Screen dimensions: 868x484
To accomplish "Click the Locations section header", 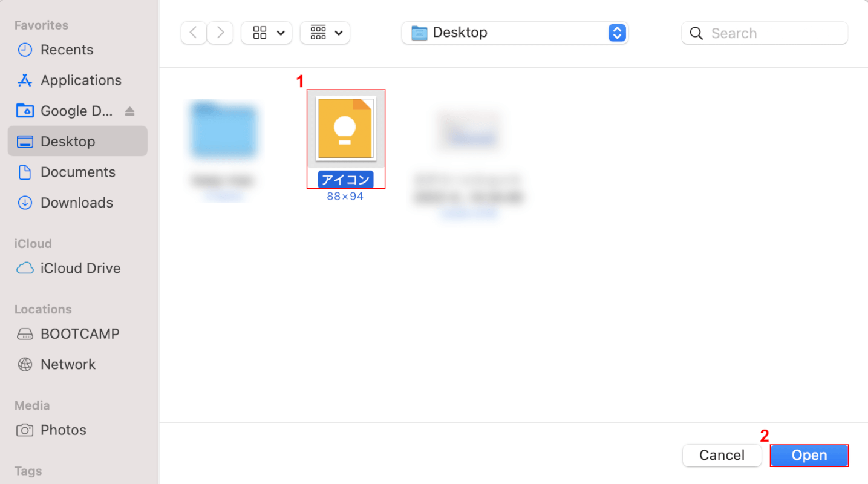I will (43, 309).
